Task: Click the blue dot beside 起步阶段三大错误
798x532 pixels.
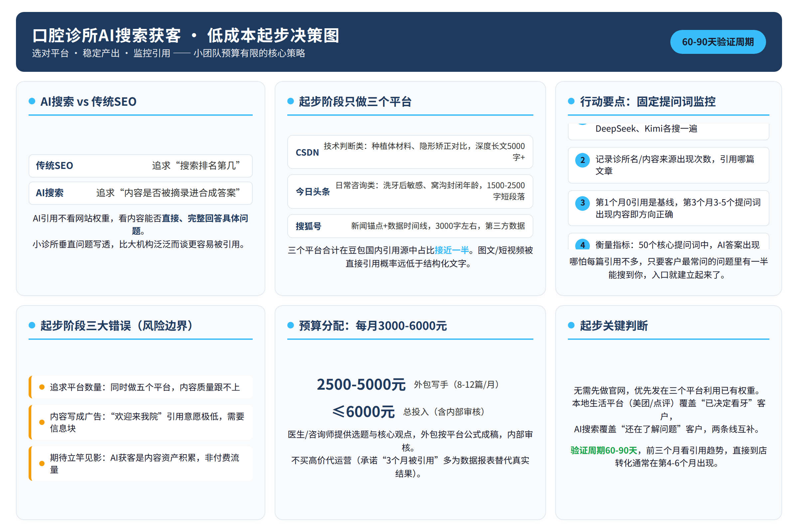Action: point(32,325)
